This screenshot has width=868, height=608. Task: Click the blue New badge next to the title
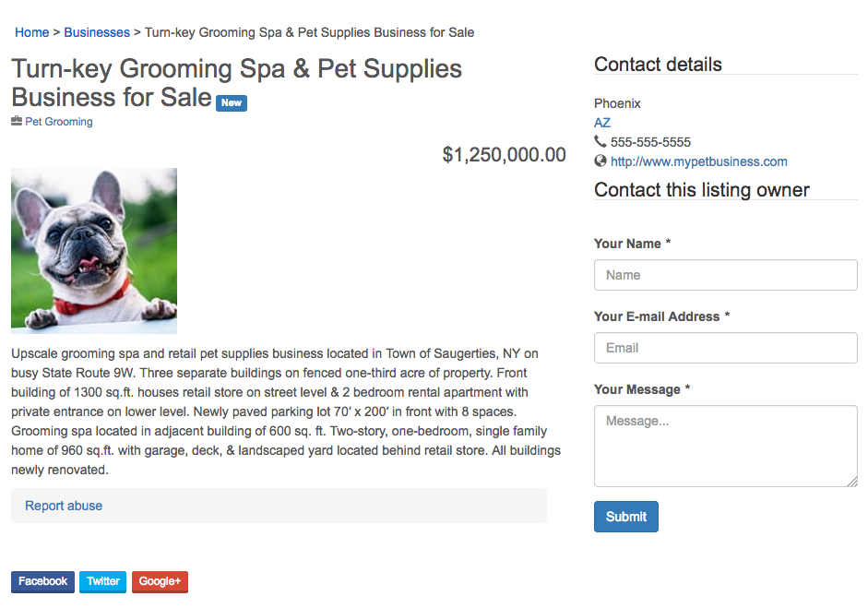[x=231, y=102]
